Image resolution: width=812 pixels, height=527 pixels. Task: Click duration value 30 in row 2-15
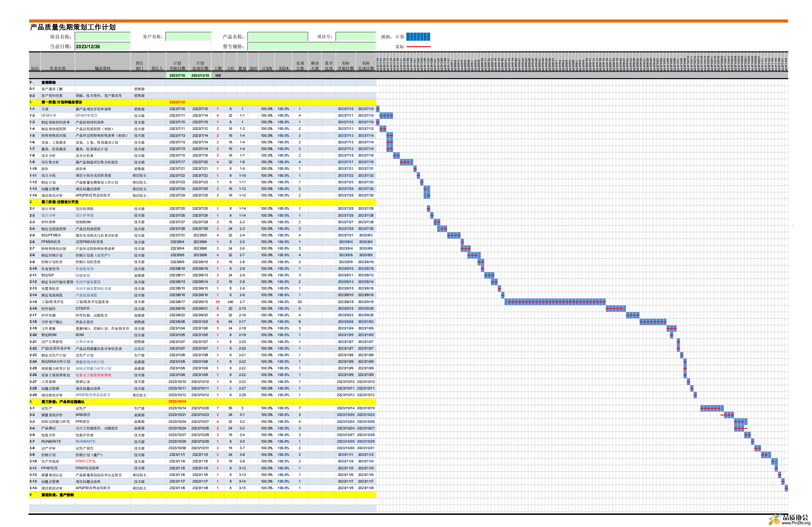point(218,302)
